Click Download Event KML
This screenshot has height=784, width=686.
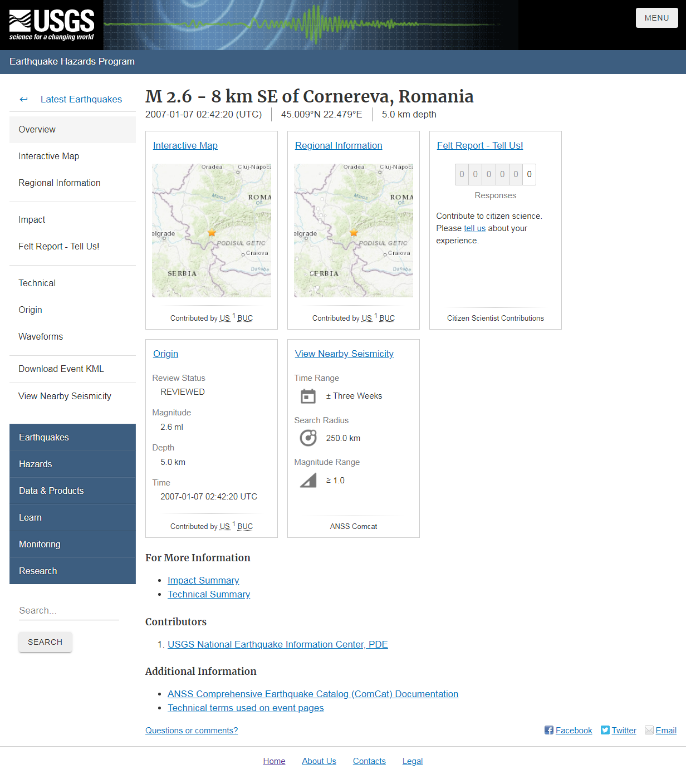coord(72,369)
